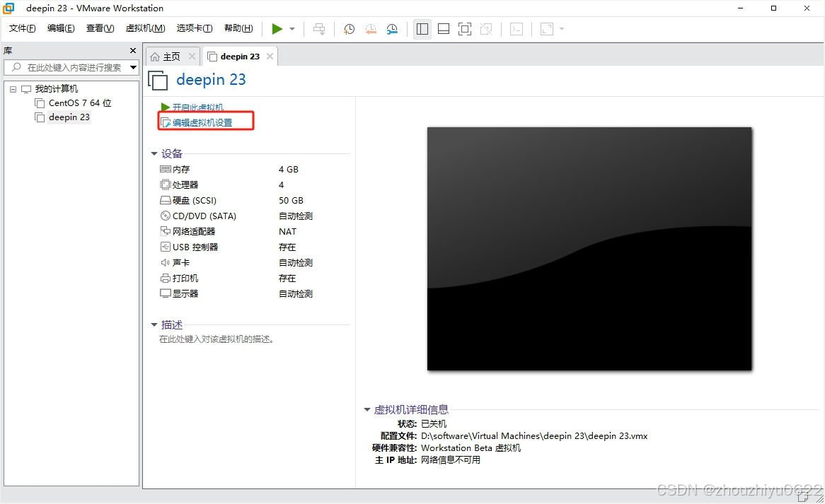
Task: Collapse the 我的计算机 tree node
Action: (x=13, y=89)
